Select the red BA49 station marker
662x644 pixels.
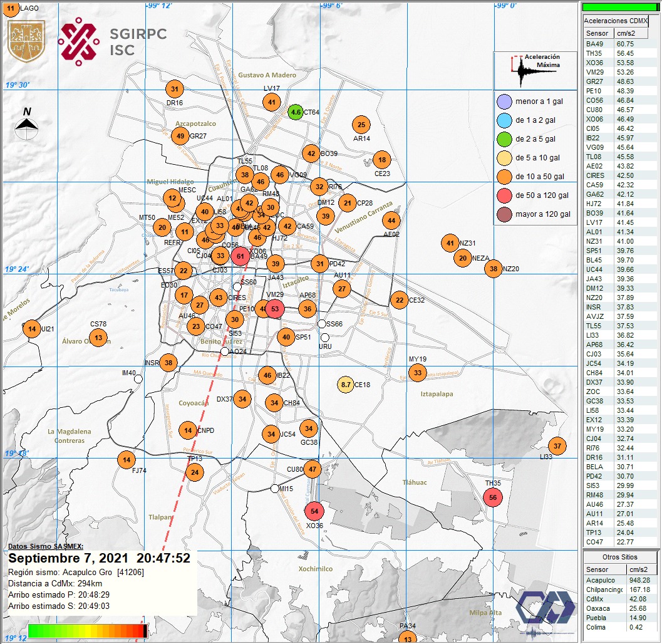[240, 256]
